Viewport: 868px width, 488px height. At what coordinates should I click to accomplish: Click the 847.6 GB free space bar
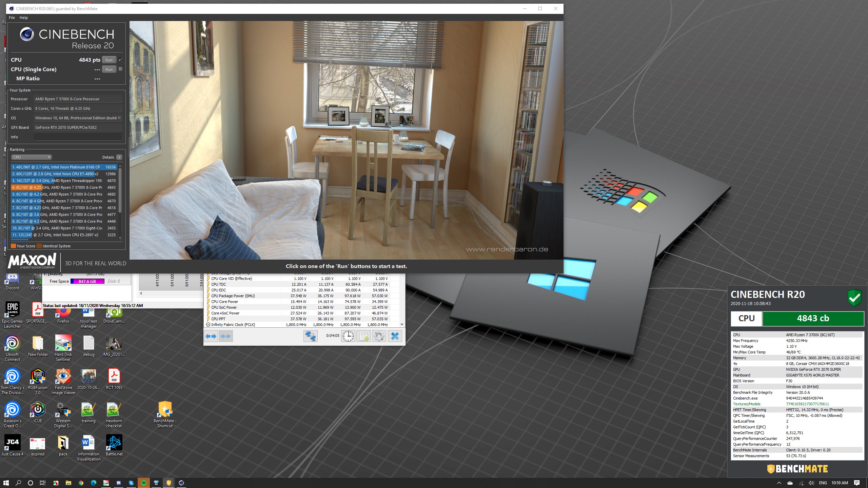point(87,281)
